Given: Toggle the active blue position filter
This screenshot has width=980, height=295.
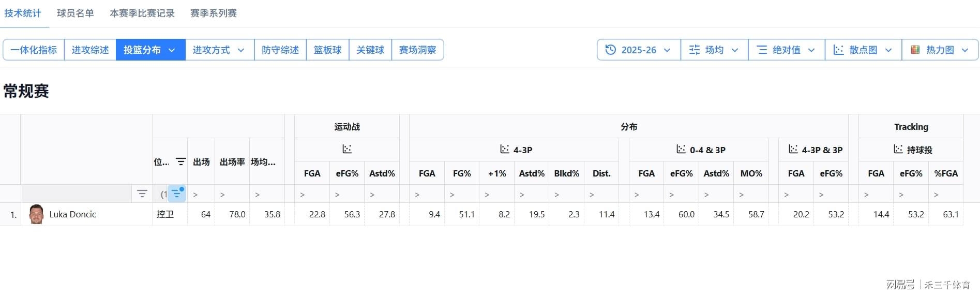Looking at the screenshot, I should (177, 194).
